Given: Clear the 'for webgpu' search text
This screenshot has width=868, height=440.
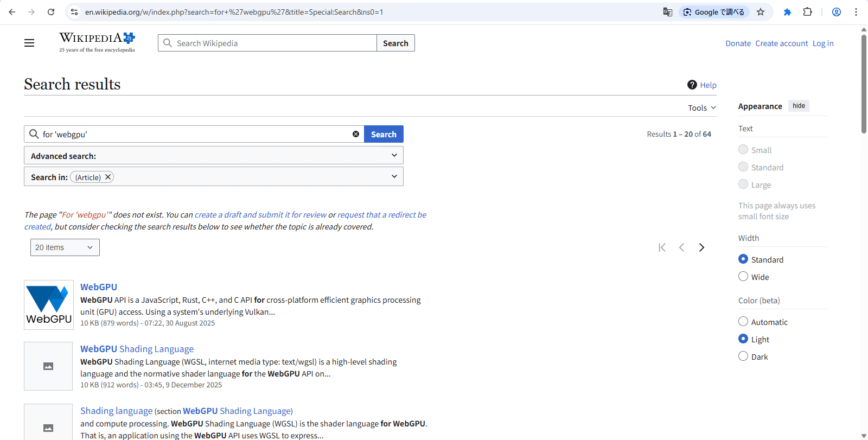Looking at the screenshot, I should [x=356, y=134].
